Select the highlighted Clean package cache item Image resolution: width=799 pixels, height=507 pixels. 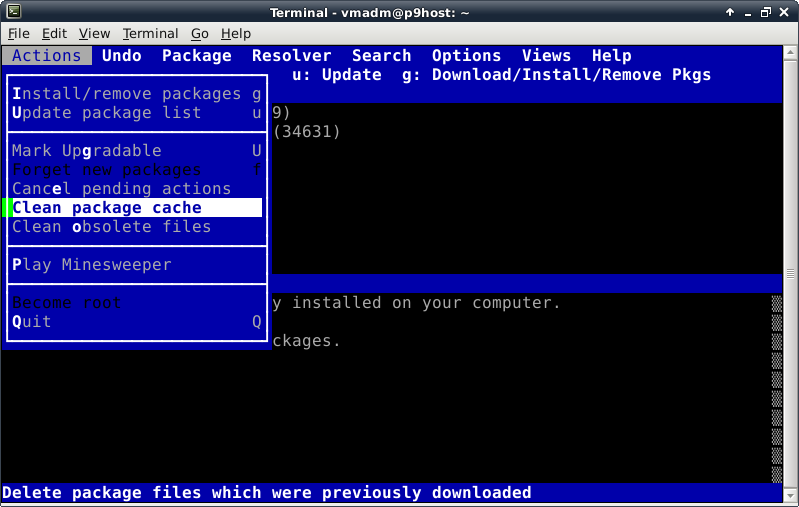[x=107, y=208]
